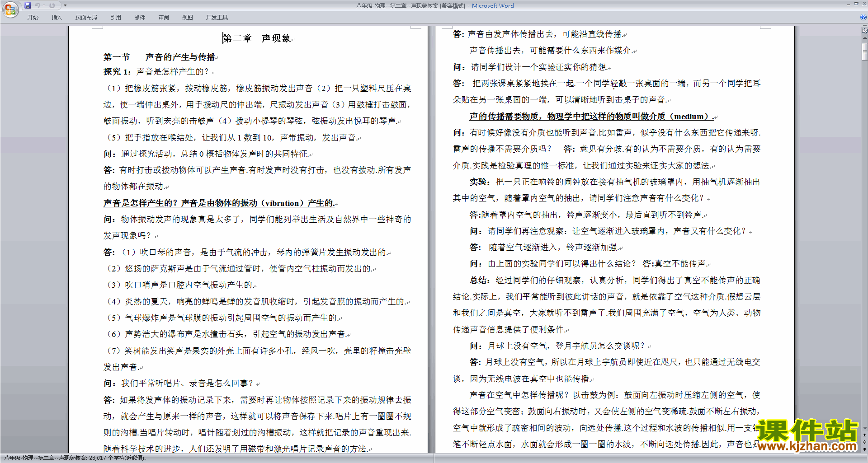Open the 开发工具 tab
Image resolution: width=868 pixels, height=463 pixels.
click(217, 17)
